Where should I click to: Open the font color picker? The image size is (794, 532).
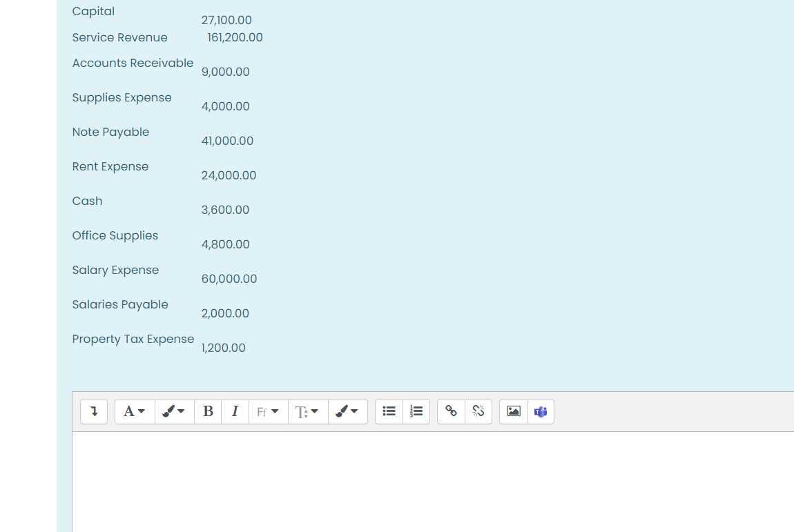click(173, 411)
